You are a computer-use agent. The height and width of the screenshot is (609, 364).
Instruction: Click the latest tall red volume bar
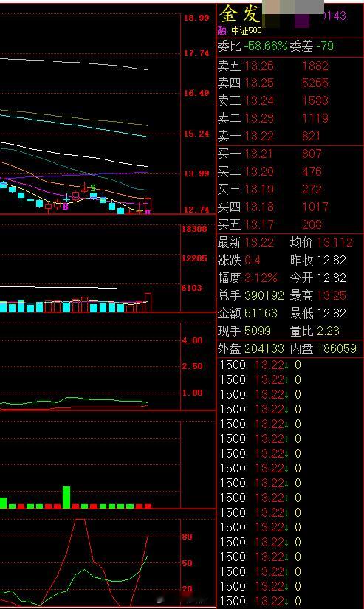click(x=148, y=303)
